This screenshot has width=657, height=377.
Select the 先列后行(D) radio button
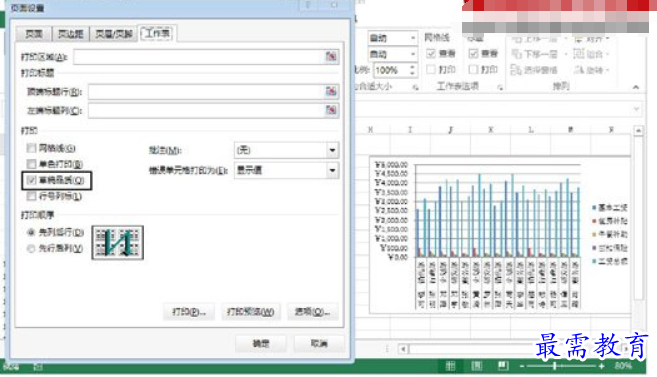tap(31, 232)
